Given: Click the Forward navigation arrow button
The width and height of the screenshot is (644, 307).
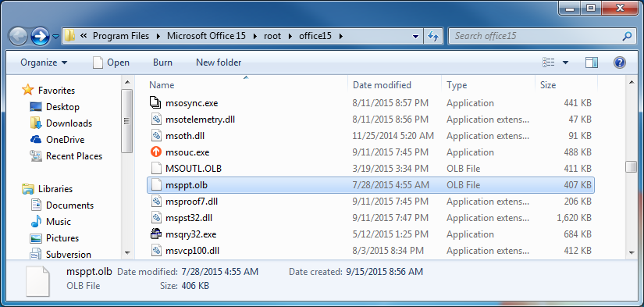Looking at the screenshot, I should [x=41, y=37].
